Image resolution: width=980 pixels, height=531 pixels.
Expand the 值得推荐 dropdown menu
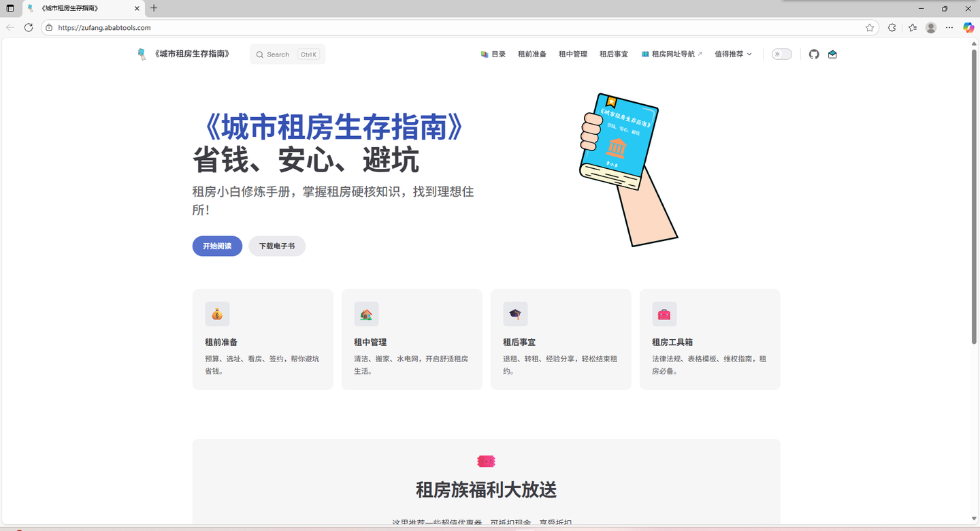[x=733, y=54]
